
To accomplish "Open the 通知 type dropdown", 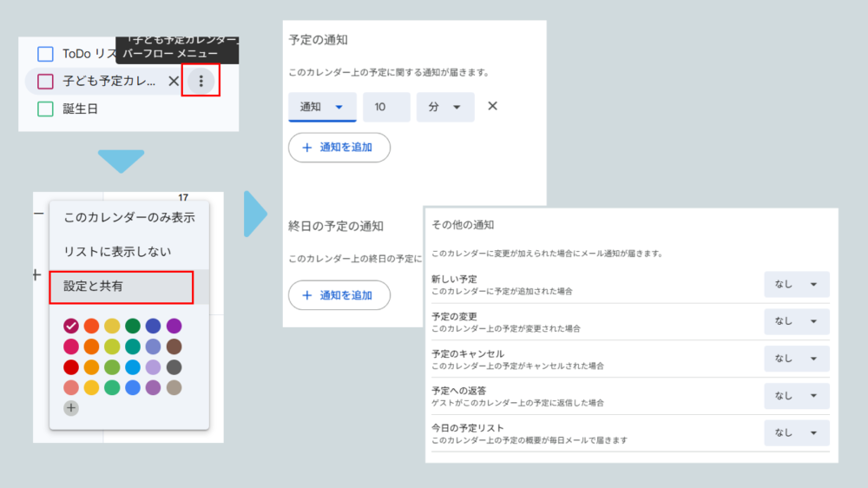I will click(x=322, y=107).
